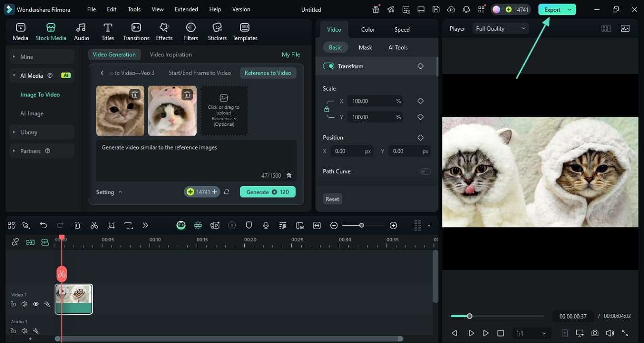Open the Titles library
This screenshot has height=343, width=644.
[107, 32]
